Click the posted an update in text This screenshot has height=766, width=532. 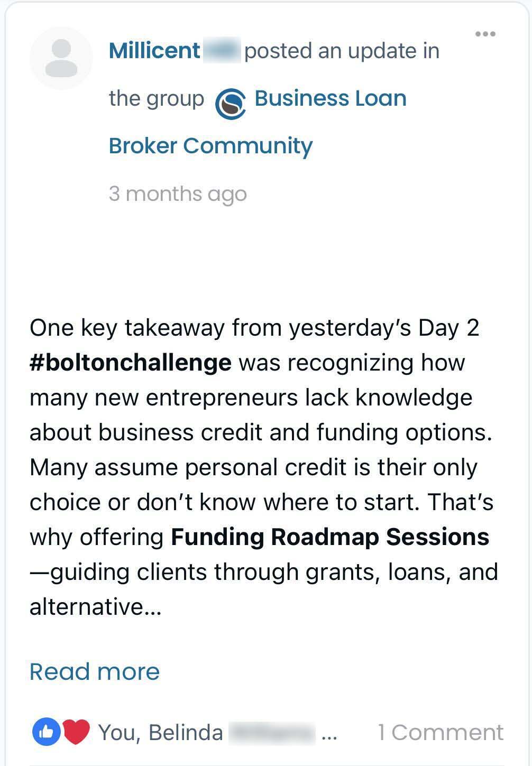342,51
